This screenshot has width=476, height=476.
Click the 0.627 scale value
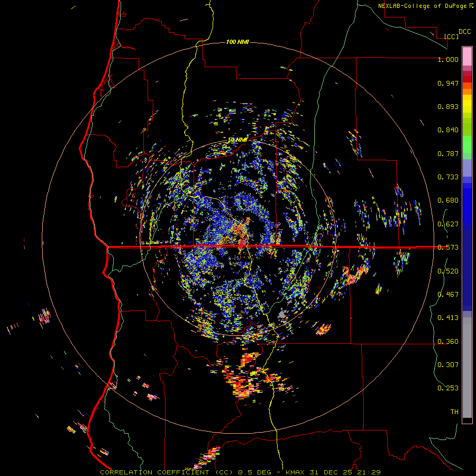448,224
